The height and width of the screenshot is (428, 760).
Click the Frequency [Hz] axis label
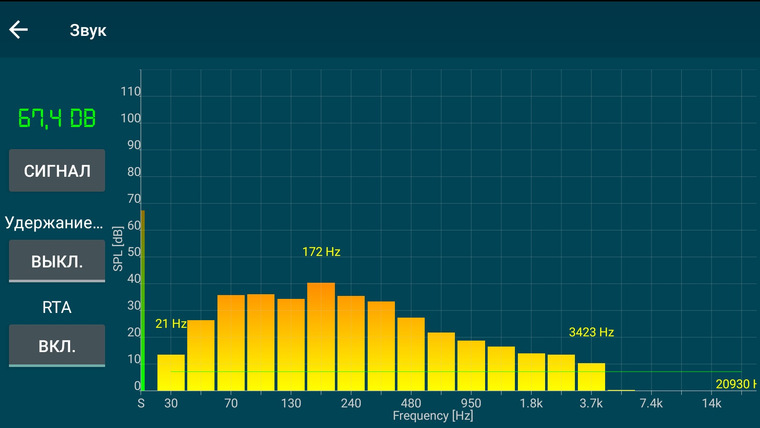tap(433, 416)
